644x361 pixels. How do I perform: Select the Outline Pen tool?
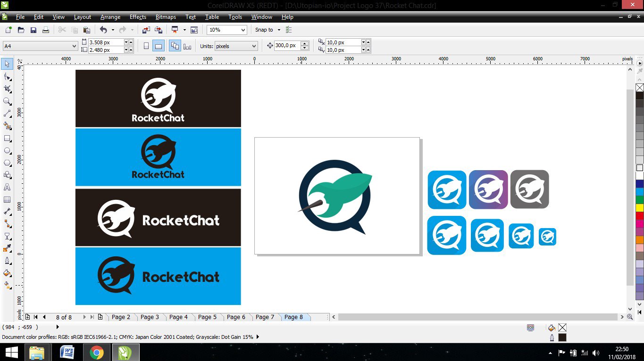pos(7,261)
